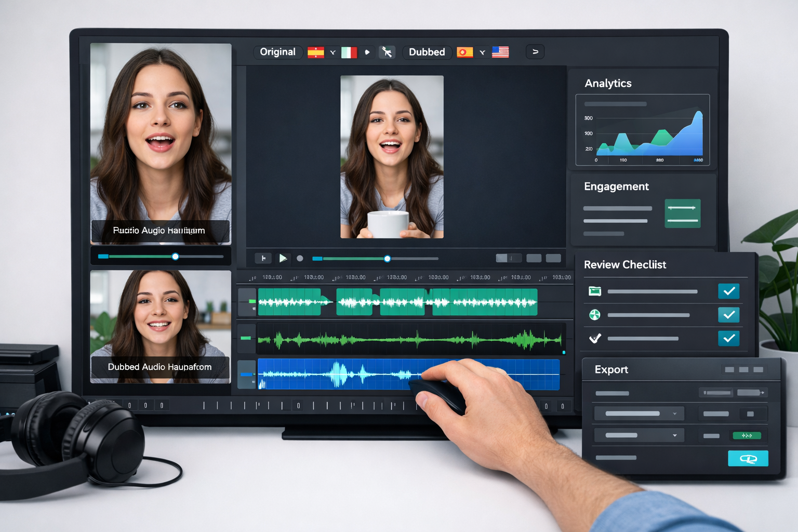The height and width of the screenshot is (532, 798).
Task: Click the center video preview of woman with mug
Action: [392, 157]
